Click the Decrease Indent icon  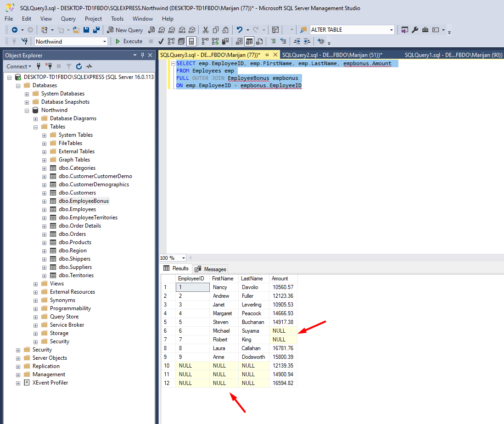(x=297, y=41)
